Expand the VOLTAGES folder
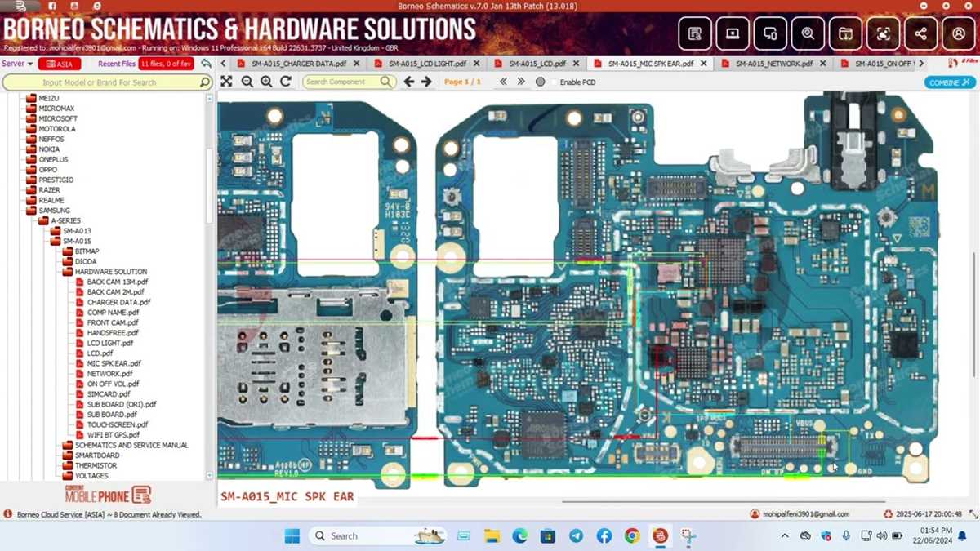 [68, 476]
